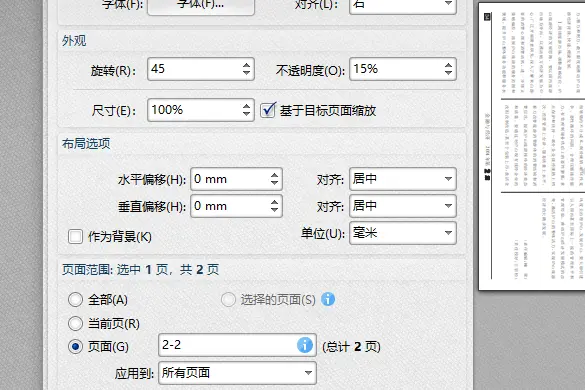This screenshot has height=390, width=585.
Task: Open the vertical 对齐 dropdown next to 垂直偏移
Action: click(403, 206)
